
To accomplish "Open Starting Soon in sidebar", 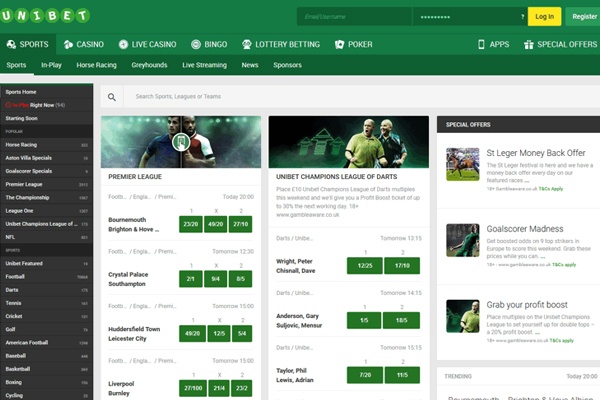I will [x=46, y=118].
